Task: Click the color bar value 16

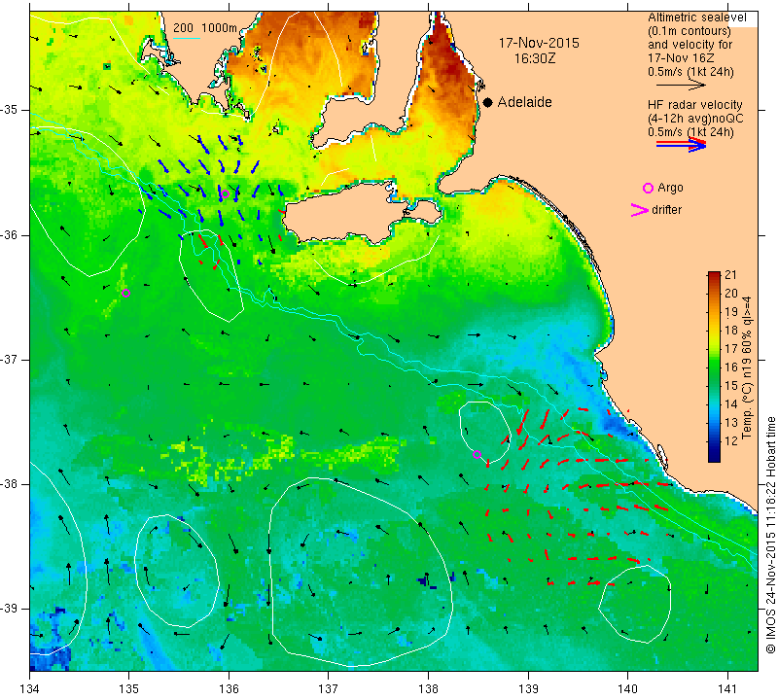Action: 731,367
